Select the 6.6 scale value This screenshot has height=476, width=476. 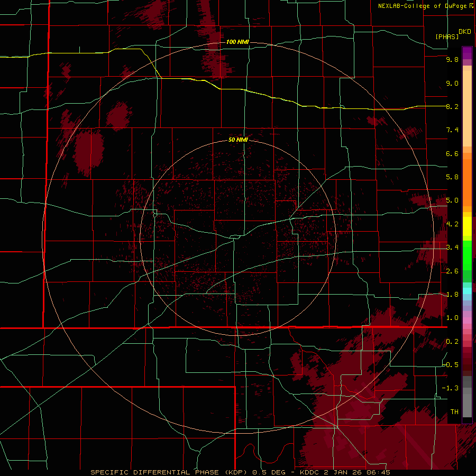point(452,153)
